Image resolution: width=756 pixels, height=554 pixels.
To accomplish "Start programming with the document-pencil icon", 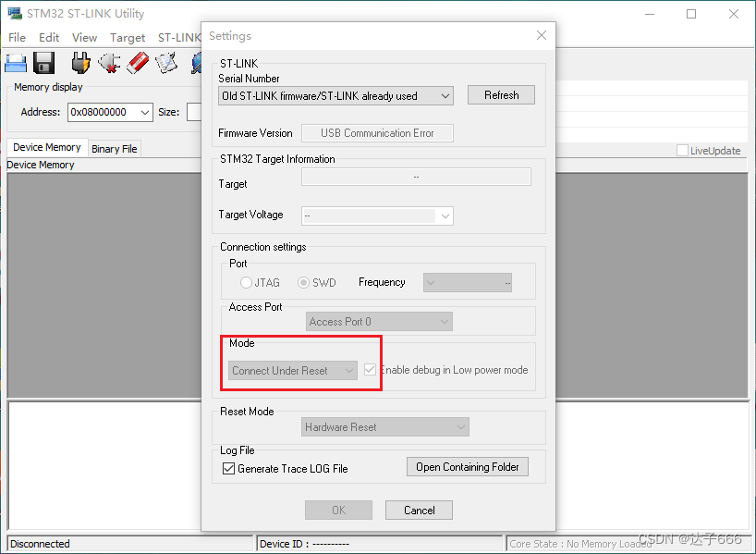I will tap(166, 62).
